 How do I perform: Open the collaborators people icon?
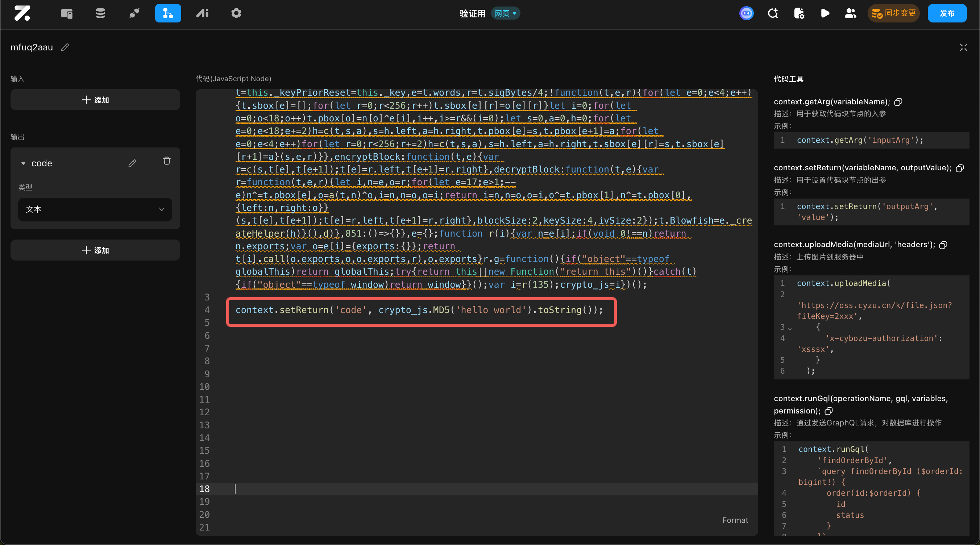pos(850,13)
